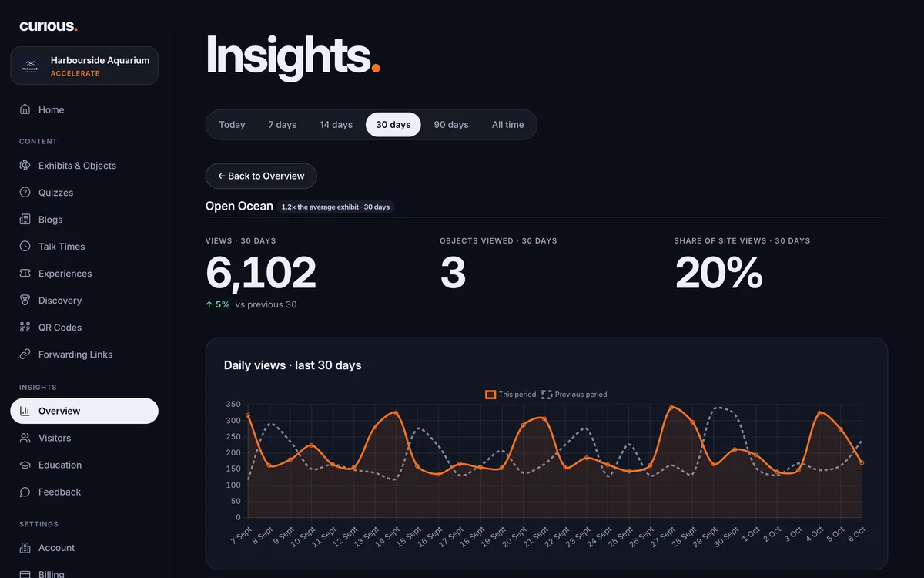Open Forwarding Links page
The height and width of the screenshot is (578, 924).
tap(84, 355)
